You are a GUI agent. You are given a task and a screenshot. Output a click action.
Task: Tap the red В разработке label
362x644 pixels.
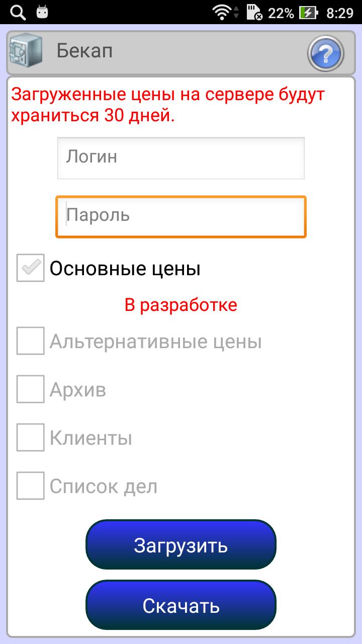pos(181,305)
